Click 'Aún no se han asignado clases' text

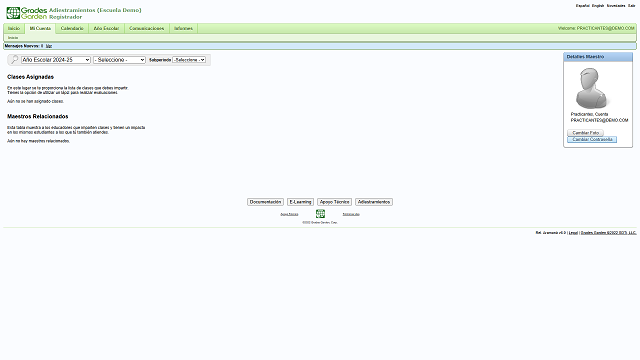pyautogui.click(x=35, y=101)
